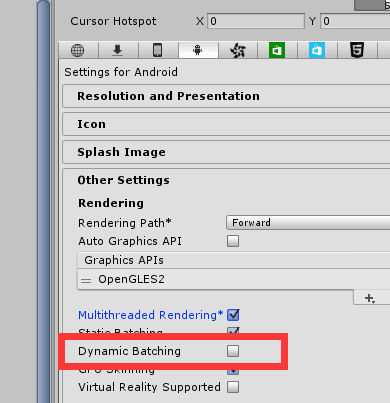
Task: Expand the Icon section
Action: click(x=226, y=124)
